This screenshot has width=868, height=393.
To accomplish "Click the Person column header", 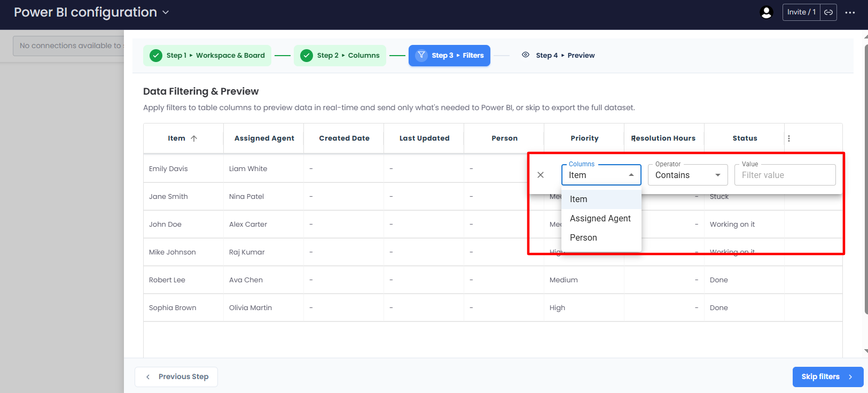I will coord(504,138).
